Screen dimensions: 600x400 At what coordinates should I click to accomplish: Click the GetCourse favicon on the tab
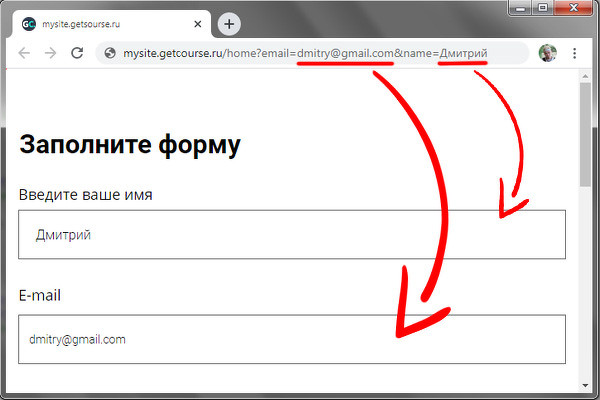(x=28, y=24)
